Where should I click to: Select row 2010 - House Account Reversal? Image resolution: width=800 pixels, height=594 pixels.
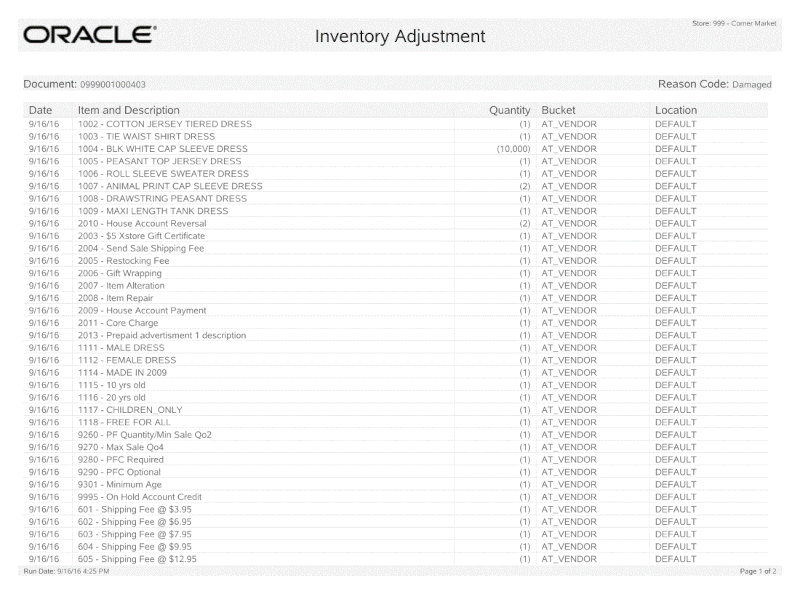(x=395, y=224)
